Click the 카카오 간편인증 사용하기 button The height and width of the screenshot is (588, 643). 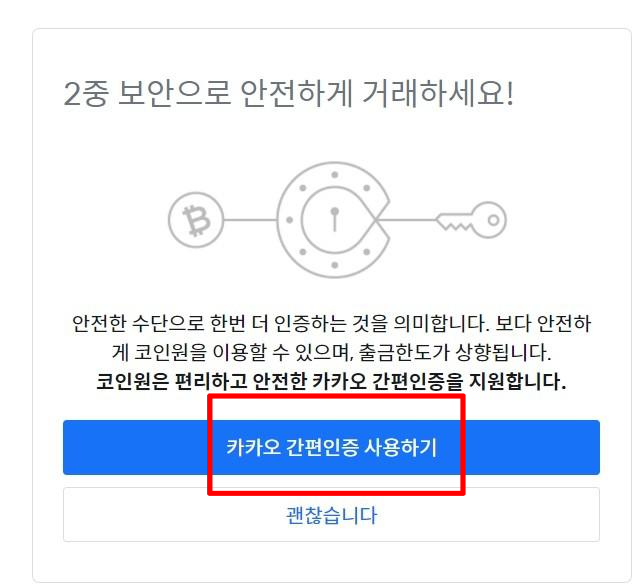click(331, 447)
